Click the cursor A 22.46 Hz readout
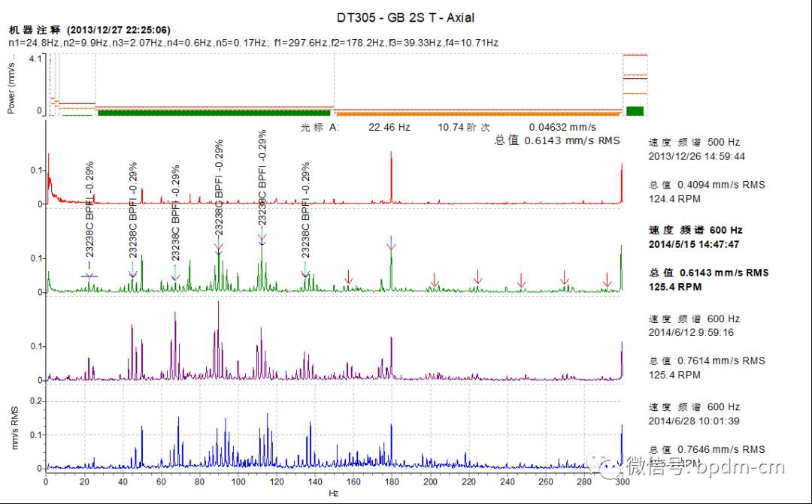 coord(389,128)
